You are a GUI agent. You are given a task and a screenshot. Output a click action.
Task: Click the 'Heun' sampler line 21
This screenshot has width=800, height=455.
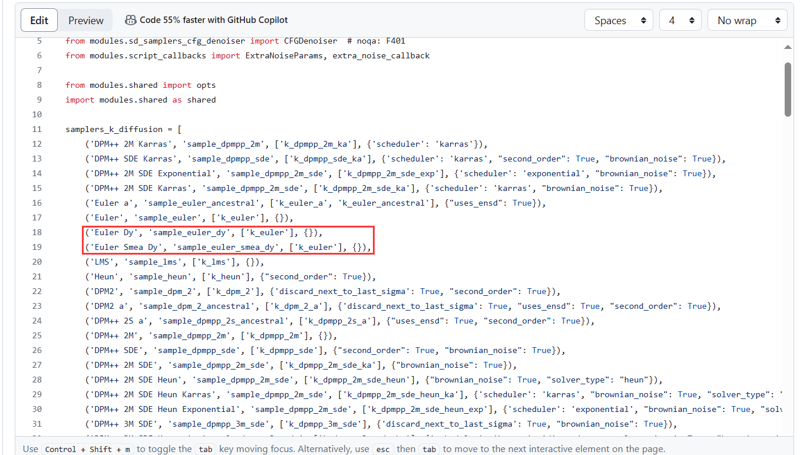pos(230,277)
